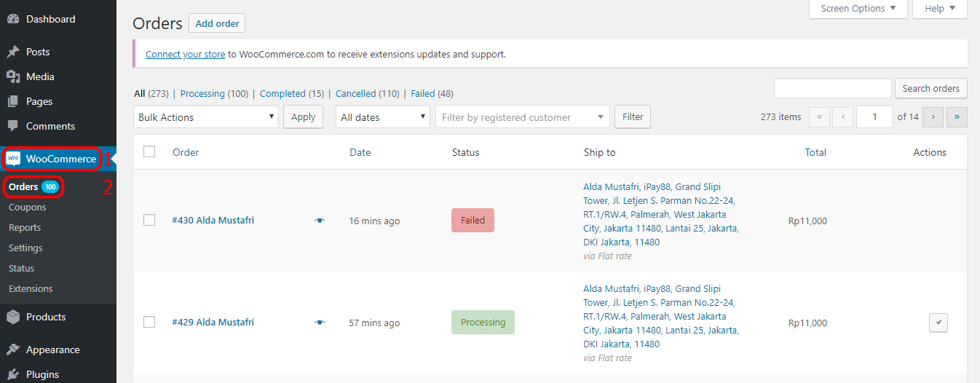Open order #430 Alda Mustafri
Image resolution: width=980 pixels, height=383 pixels.
click(213, 220)
